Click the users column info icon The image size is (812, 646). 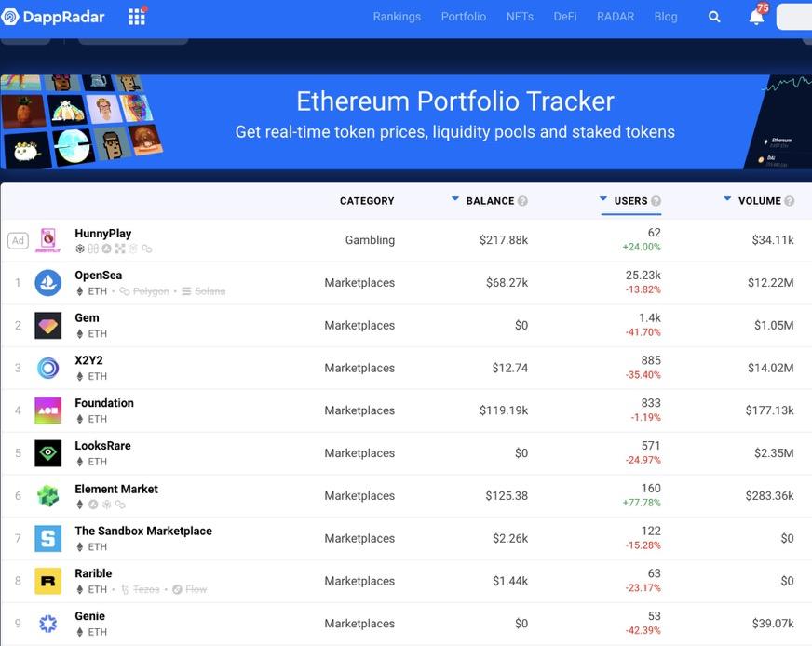[x=656, y=201]
